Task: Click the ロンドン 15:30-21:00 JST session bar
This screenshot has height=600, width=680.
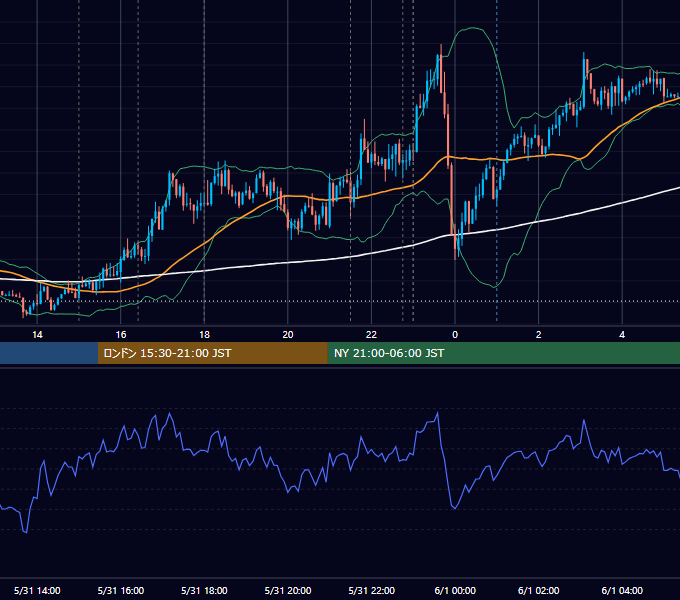Action: [x=212, y=353]
